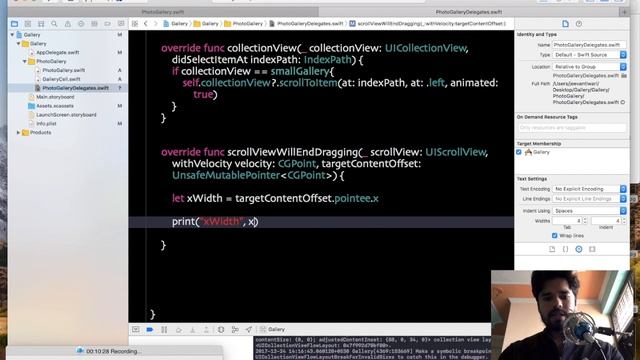Open the Media library icon
The height and width of the screenshot is (360, 640).
[x=592, y=249]
